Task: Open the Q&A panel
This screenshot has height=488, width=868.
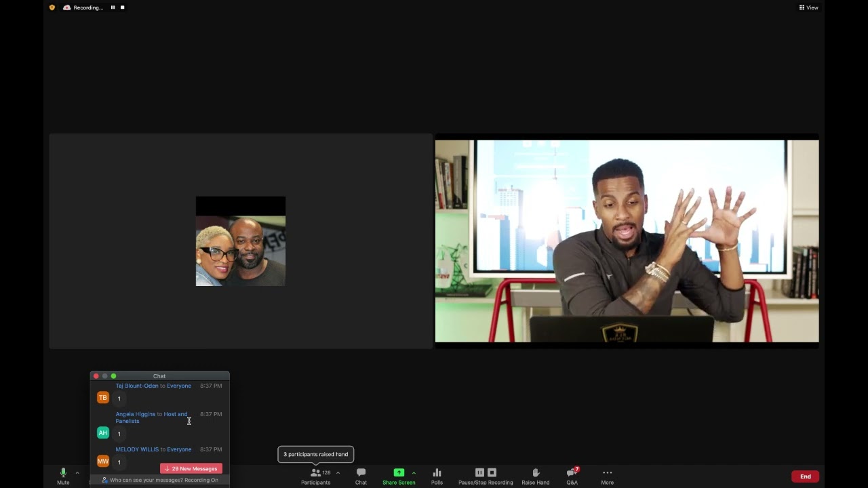Action: 572,476
